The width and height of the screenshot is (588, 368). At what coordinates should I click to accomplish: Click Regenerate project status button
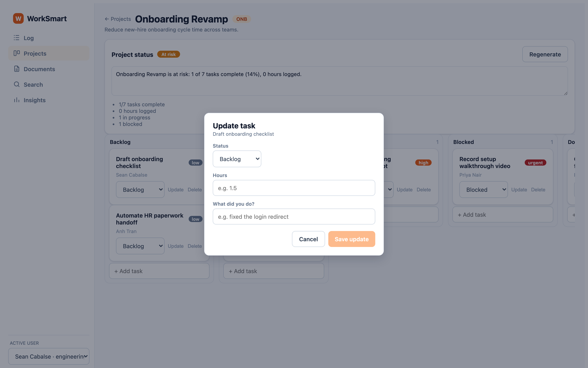pyautogui.click(x=545, y=54)
